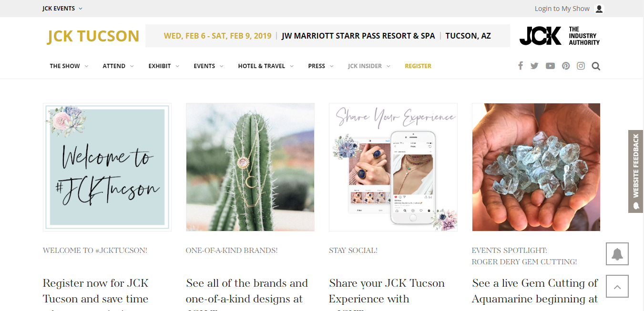Open the YouTube channel icon
The height and width of the screenshot is (311, 644).
click(x=550, y=66)
